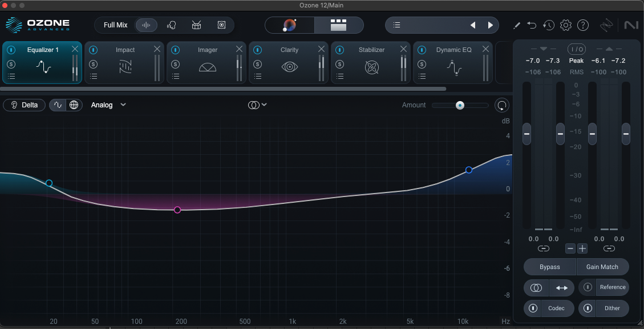Click the minus meter scale button
This screenshot has height=329, width=644.
coord(570,248)
